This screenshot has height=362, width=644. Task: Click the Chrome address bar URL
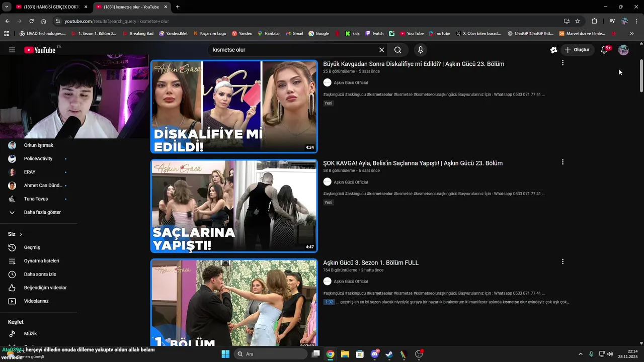[x=117, y=21]
